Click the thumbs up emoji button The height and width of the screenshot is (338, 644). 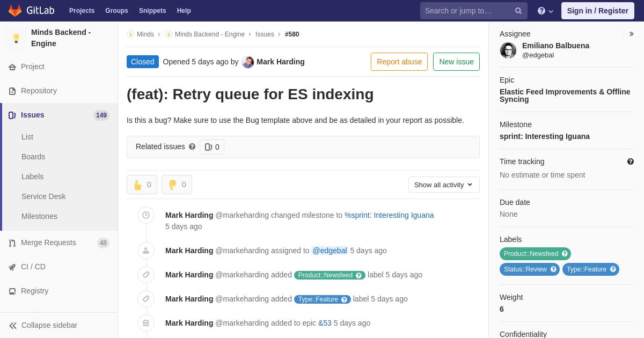click(x=142, y=185)
